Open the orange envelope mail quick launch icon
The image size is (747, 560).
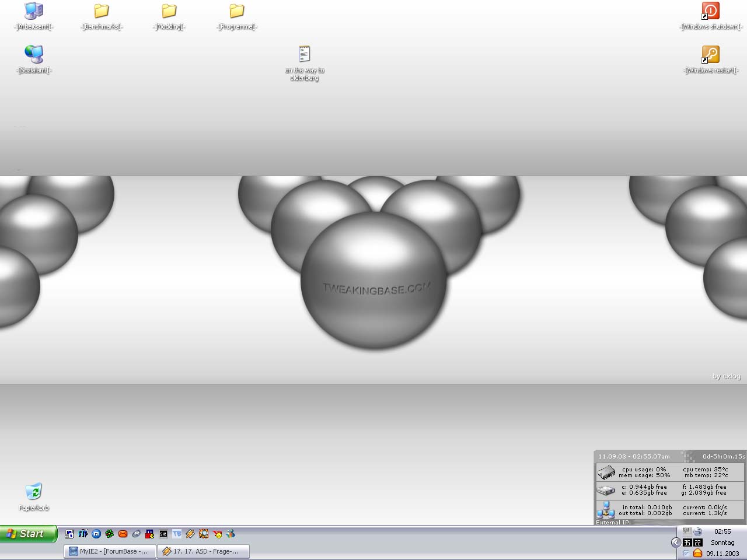123,534
